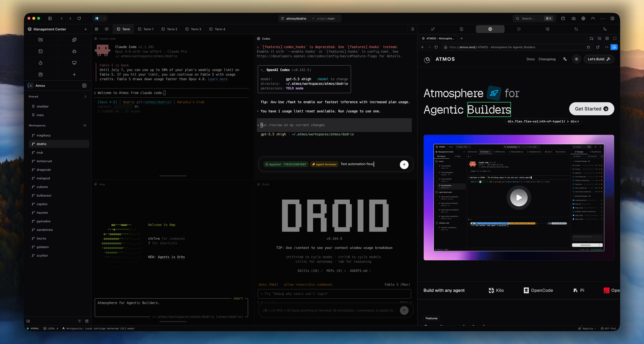Send the 'Test automation flow' message
The width and height of the screenshot is (644, 344).
pos(404,165)
